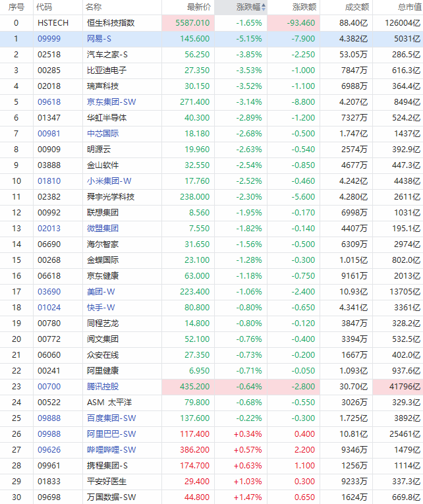Open stock code 01810
Screen dimensions: 423x504
49,181
